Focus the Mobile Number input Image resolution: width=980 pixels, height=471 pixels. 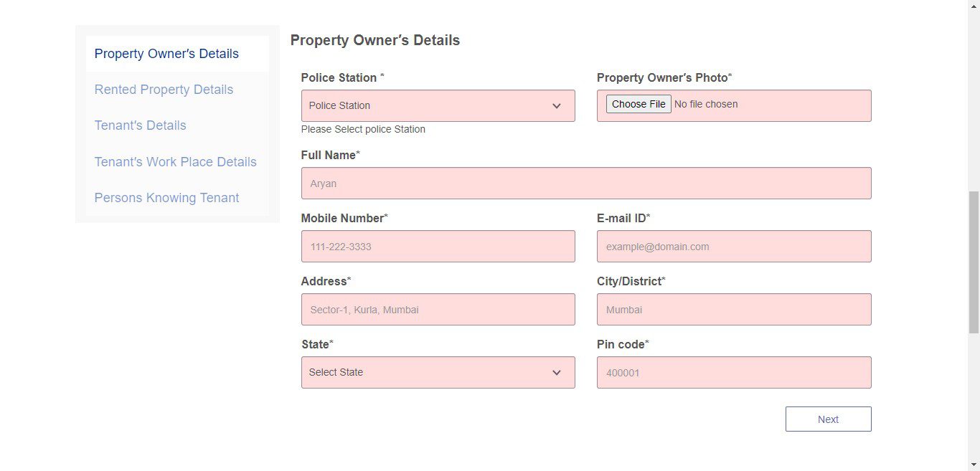438,246
